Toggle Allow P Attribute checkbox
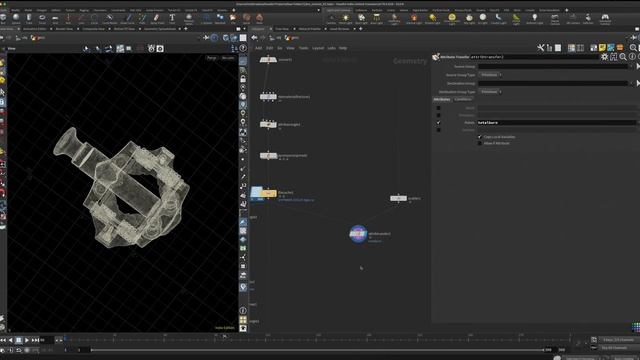This screenshot has width=640, height=360. tap(480, 143)
